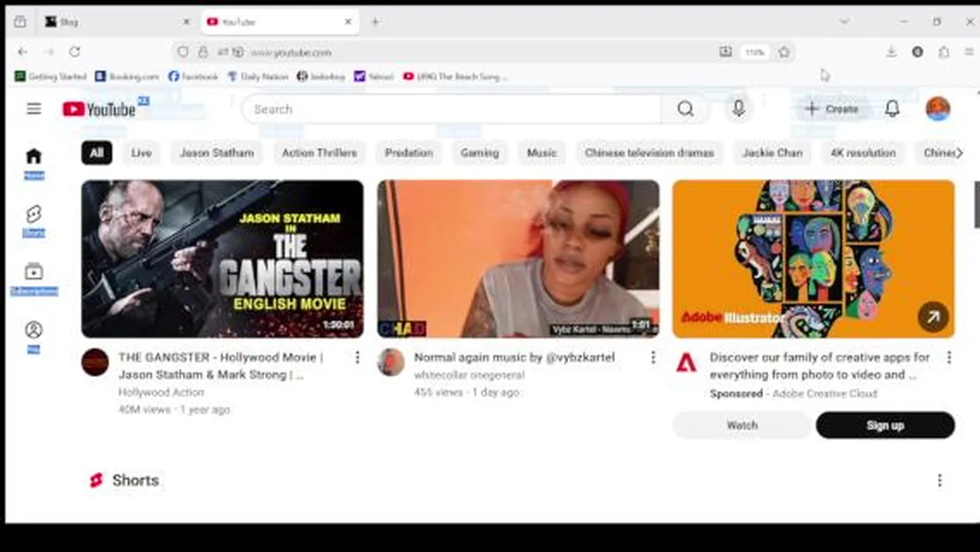Screen dimensions: 980x552
Task: Open browser application menu
Action: [x=970, y=52]
